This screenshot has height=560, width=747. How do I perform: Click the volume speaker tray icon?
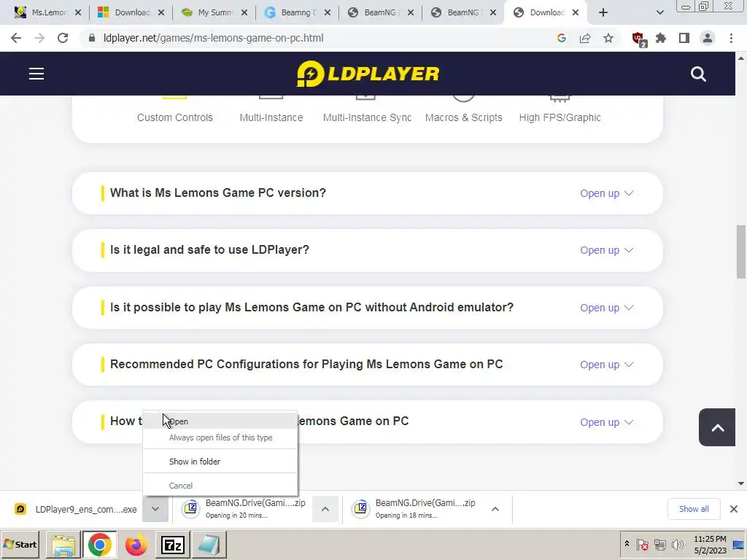coord(676,544)
